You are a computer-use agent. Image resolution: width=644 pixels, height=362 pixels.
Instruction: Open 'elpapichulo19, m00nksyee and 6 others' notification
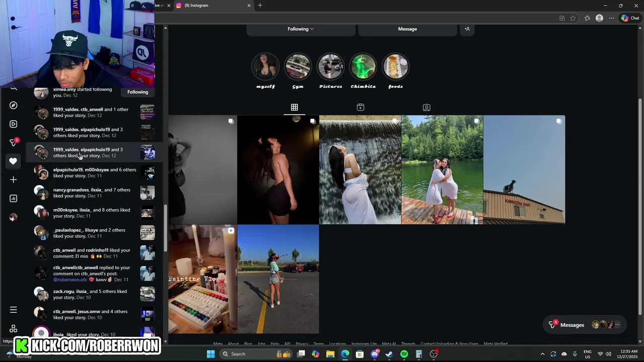click(94, 172)
